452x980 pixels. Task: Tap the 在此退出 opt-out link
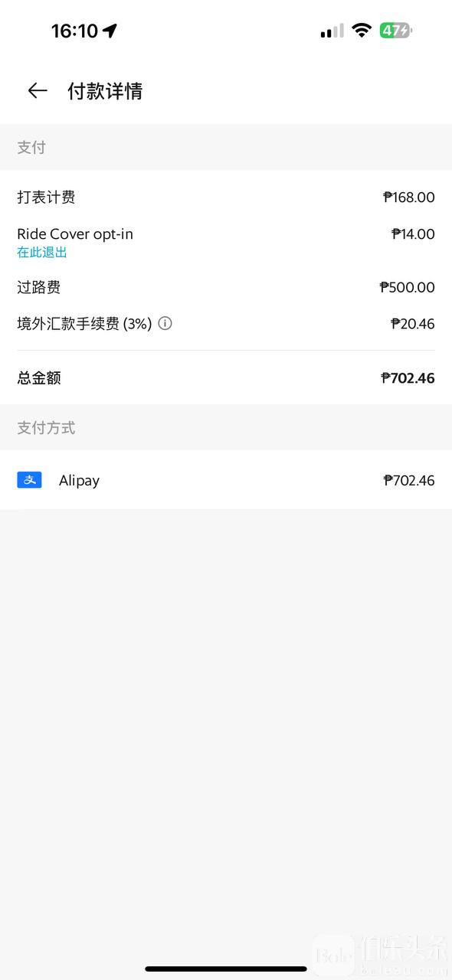pyautogui.click(x=42, y=252)
